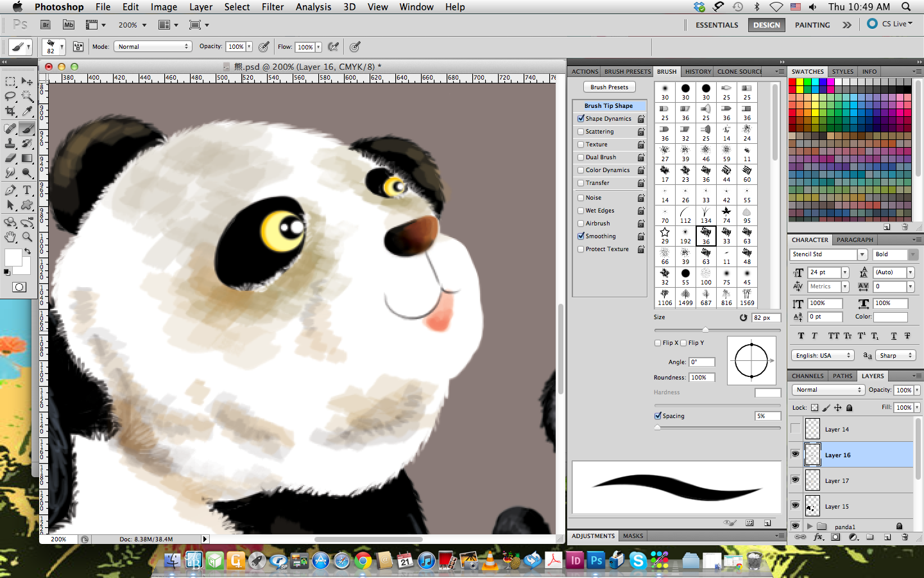Image resolution: width=924 pixels, height=578 pixels.
Task: Add a layer mask icon
Action: point(835,537)
